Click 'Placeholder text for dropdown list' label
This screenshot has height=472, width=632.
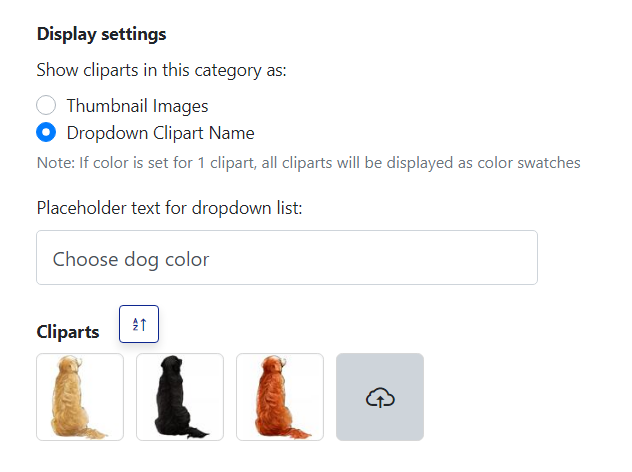click(x=169, y=208)
